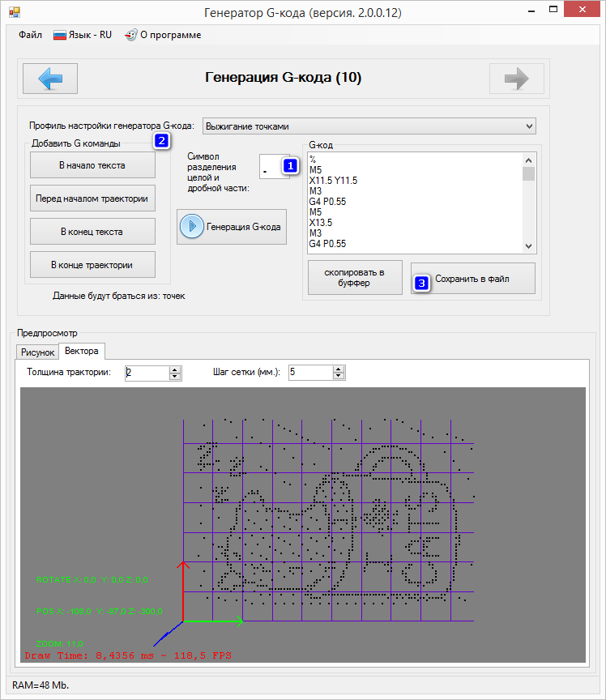The width and height of the screenshot is (606, 700).
Task: Click the Draw Time FPS readout
Action: click(128, 655)
